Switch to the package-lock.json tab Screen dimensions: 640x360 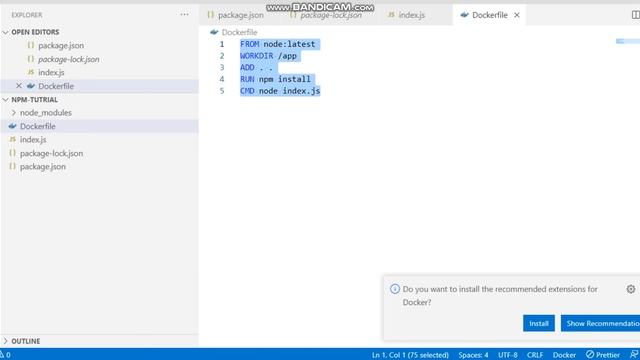(331, 15)
